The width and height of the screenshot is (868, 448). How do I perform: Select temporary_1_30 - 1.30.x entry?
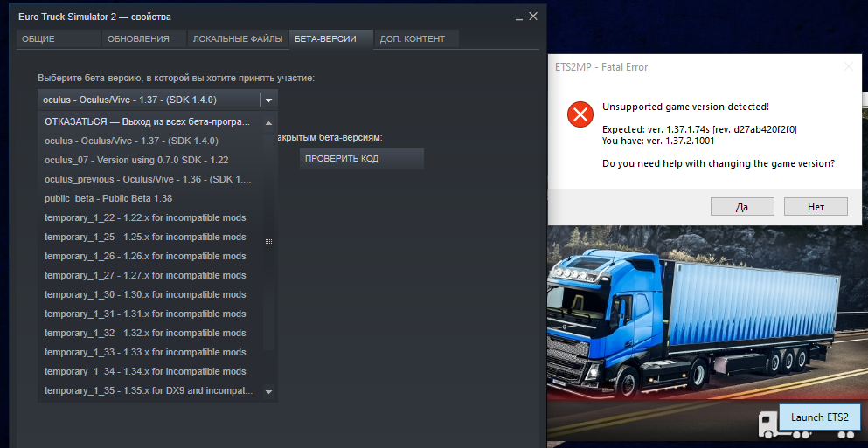point(150,294)
